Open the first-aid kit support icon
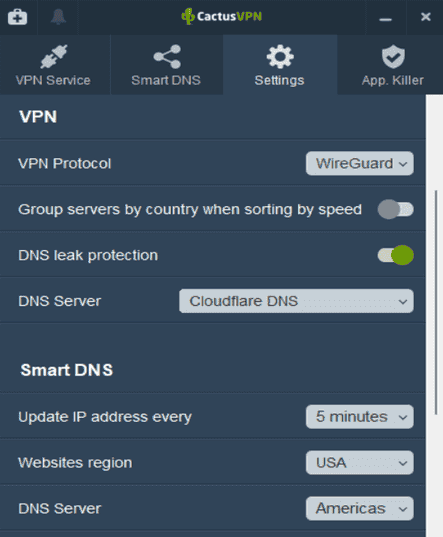 click(17, 17)
